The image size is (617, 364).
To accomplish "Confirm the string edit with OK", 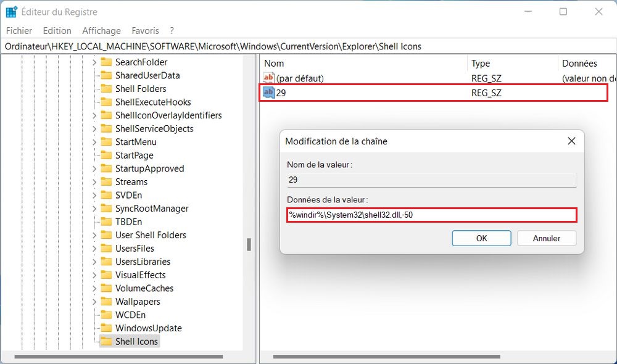I will click(x=482, y=239).
